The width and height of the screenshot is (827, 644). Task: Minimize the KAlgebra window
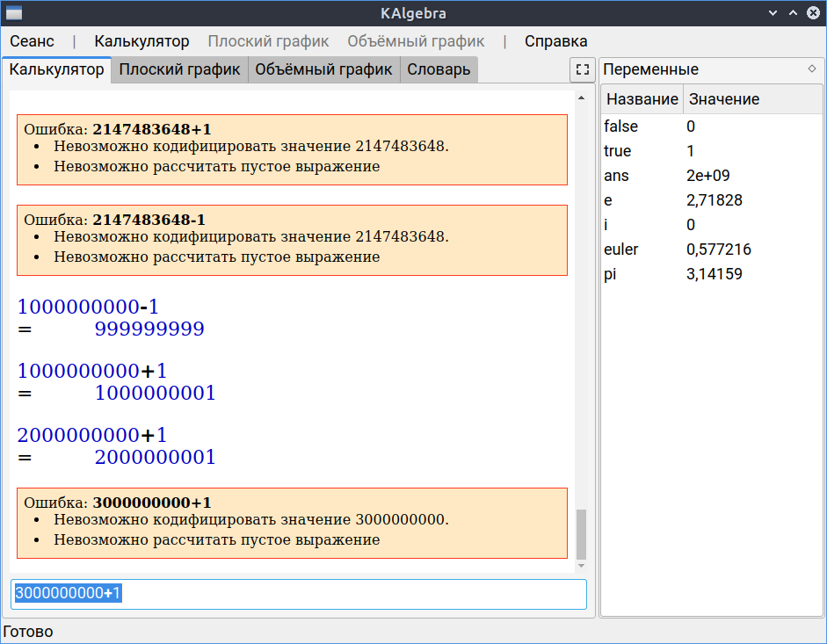(773, 13)
